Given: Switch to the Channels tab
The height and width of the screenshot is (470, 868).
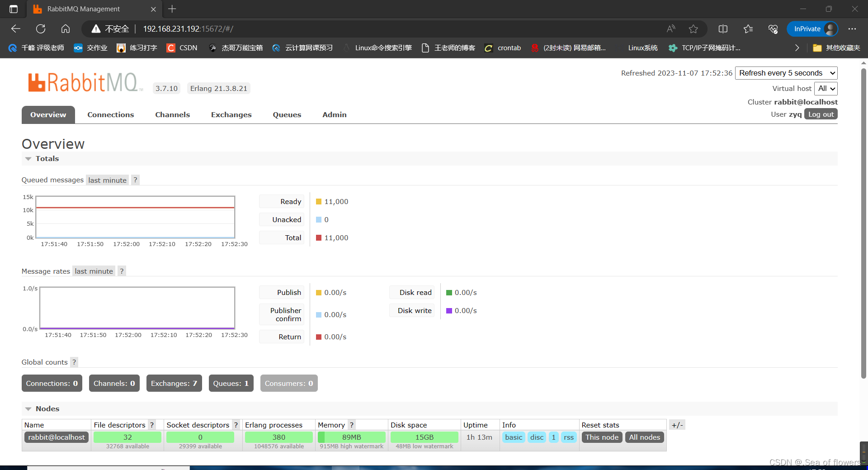Looking at the screenshot, I should (173, 115).
